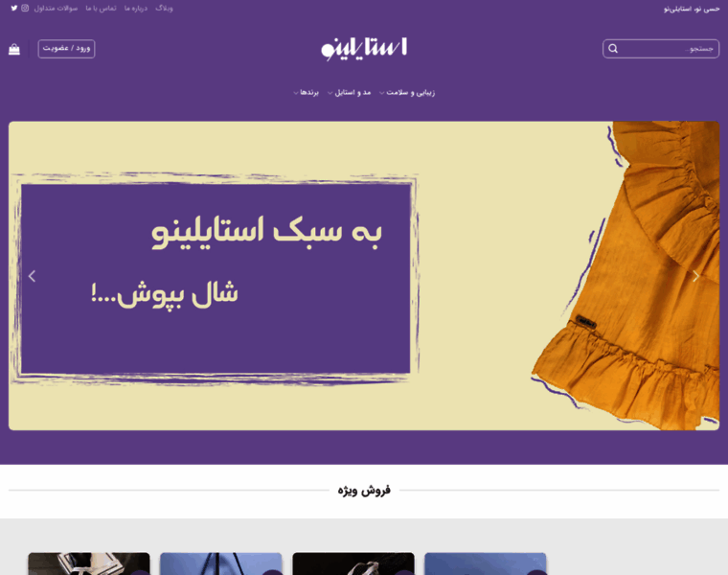Expand the زیبایی و سلامت menu
The height and width of the screenshot is (575, 728).
pos(407,92)
